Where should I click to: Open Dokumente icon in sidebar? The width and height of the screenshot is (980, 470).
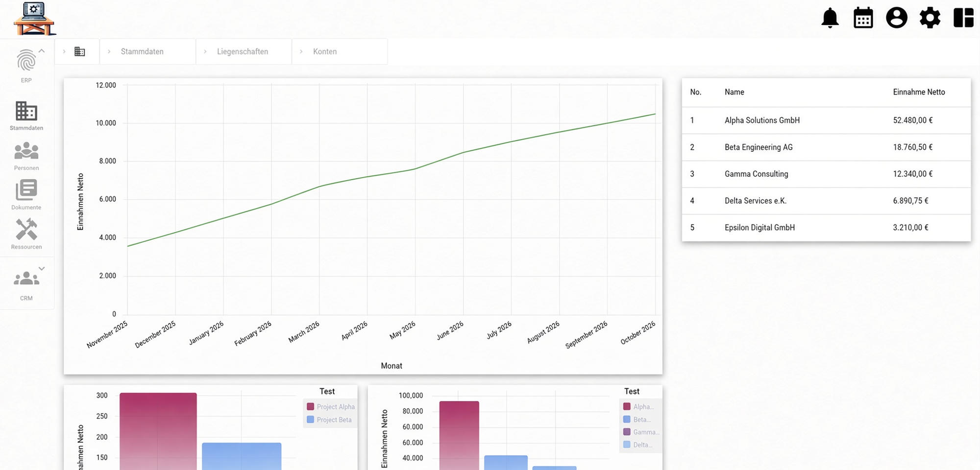[x=26, y=190]
